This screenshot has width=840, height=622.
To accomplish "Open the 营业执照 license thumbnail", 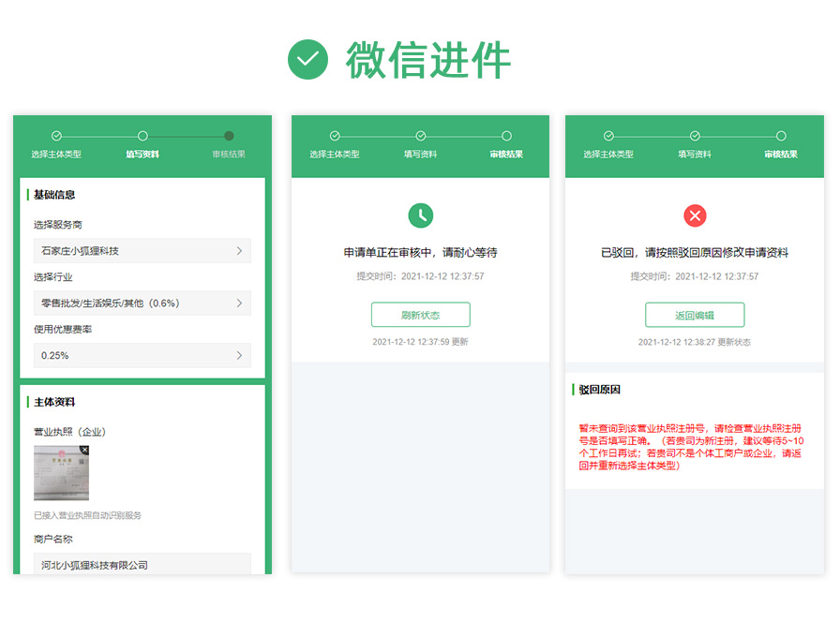I will pos(61,474).
